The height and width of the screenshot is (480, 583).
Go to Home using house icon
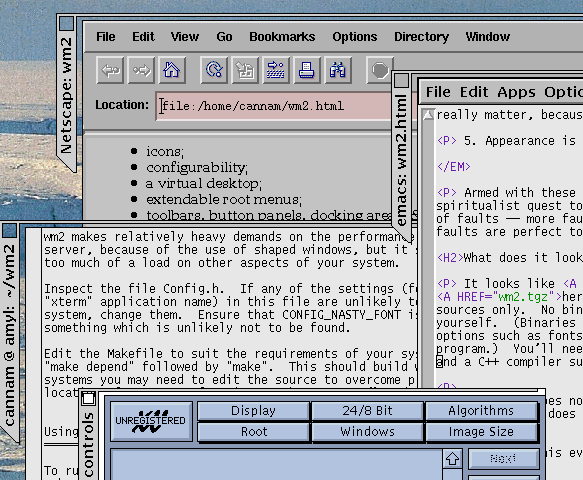coord(172,70)
